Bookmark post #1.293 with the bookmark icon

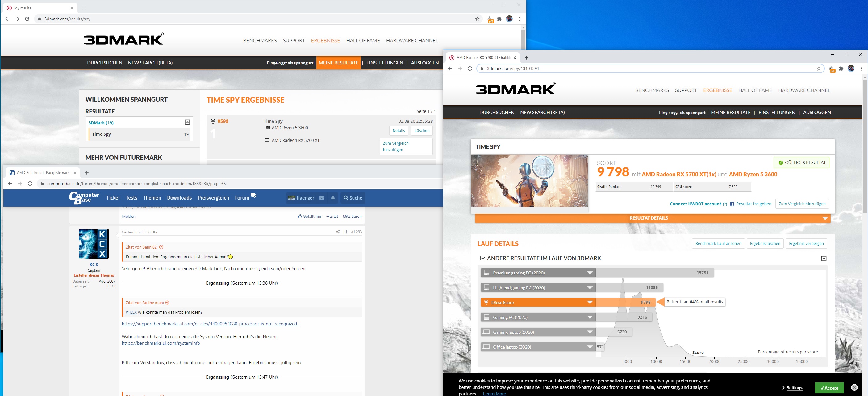[345, 232]
